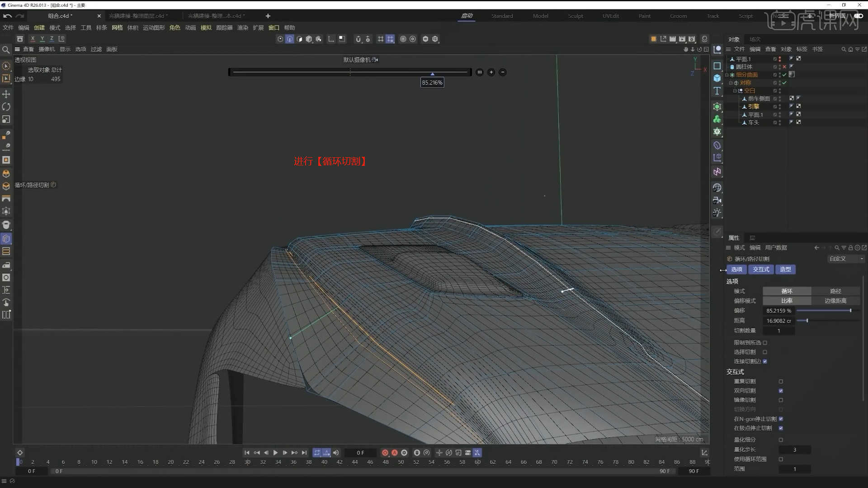Toggle X axis lock icon
The image size is (868, 488).
(33, 39)
